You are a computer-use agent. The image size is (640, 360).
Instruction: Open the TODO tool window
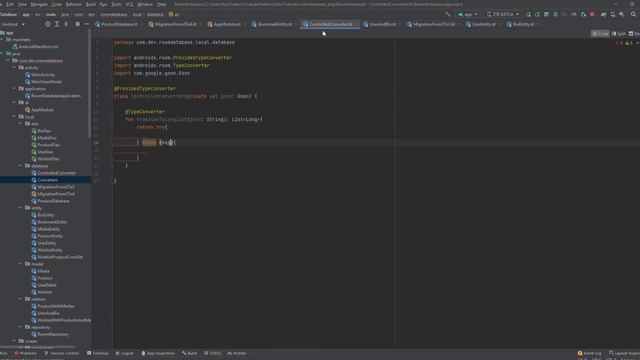(x=213, y=353)
